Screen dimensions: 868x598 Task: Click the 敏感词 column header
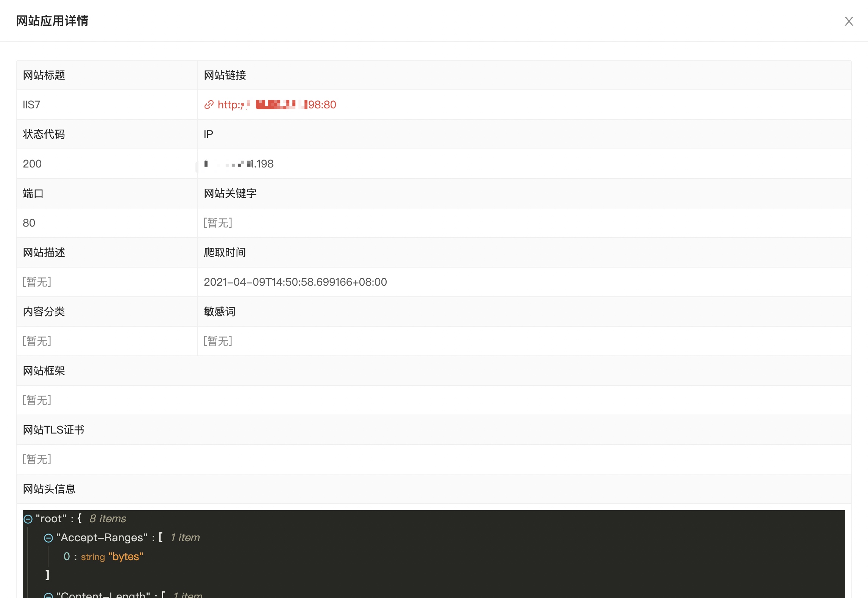(x=219, y=312)
